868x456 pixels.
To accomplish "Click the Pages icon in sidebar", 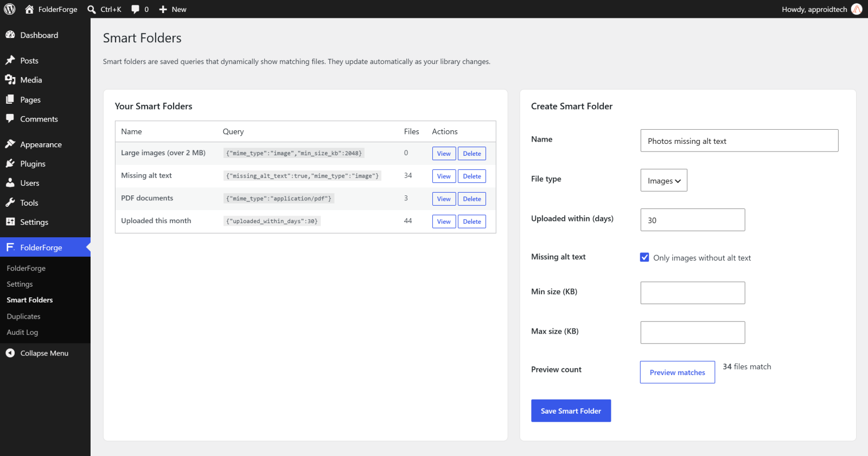I will click(10, 99).
